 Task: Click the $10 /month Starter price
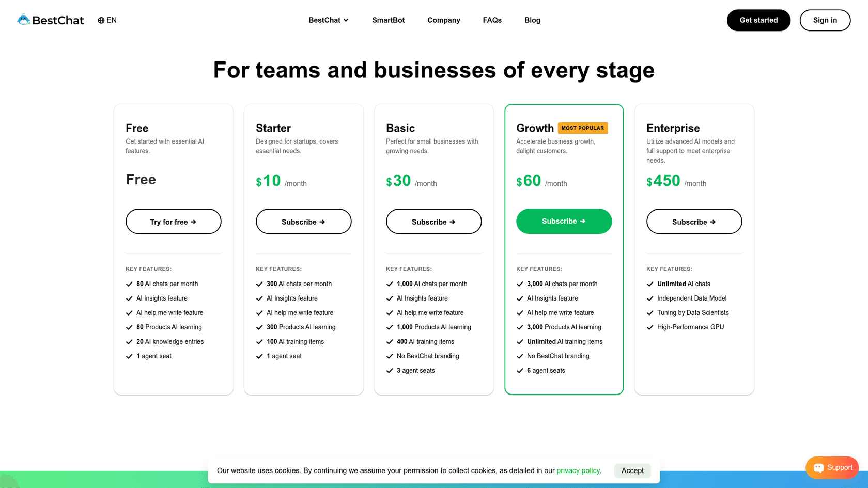coord(281,181)
